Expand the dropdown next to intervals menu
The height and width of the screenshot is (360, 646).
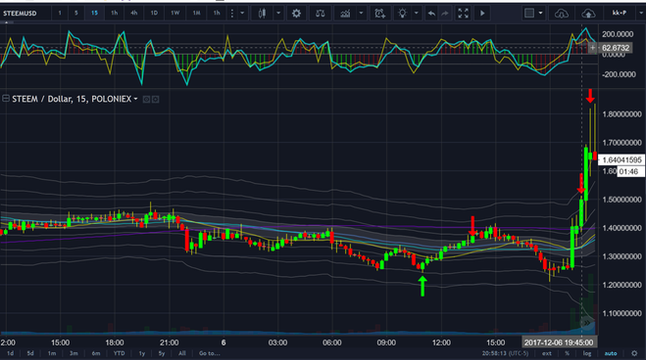pyautogui.click(x=242, y=13)
